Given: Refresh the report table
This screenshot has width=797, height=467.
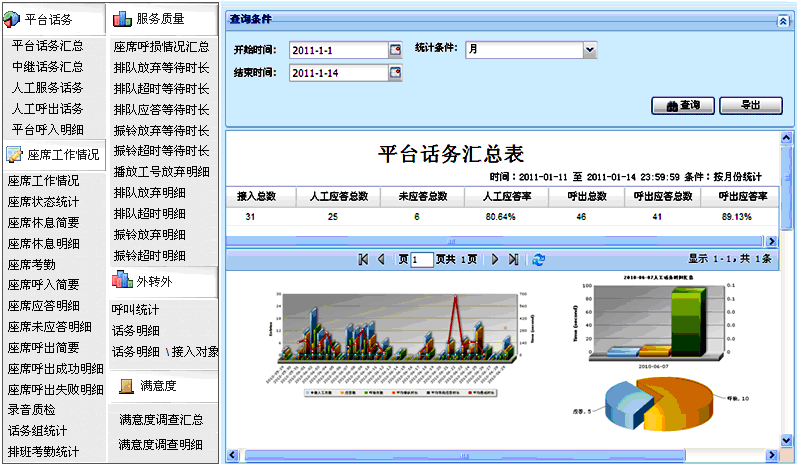Looking at the screenshot, I should coord(540,259).
